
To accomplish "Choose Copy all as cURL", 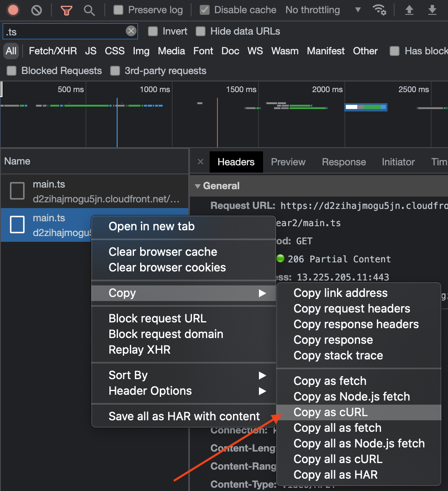I will click(x=359, y=459).
